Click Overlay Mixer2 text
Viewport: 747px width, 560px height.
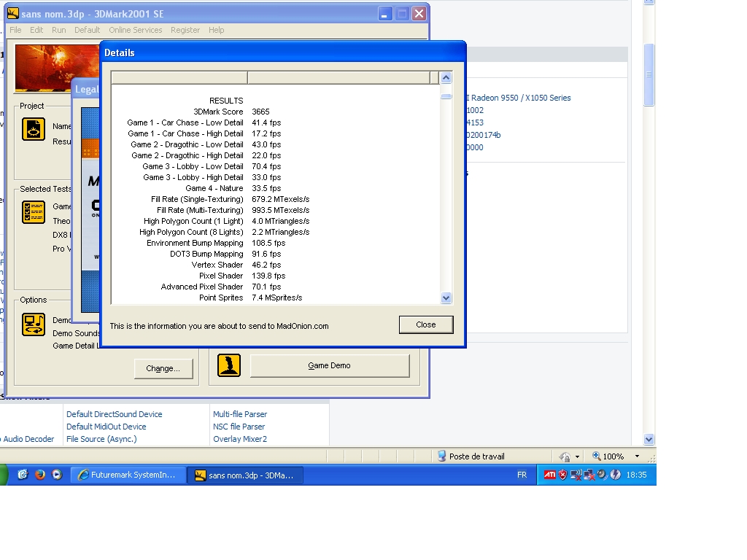click(x=240, y=439)
